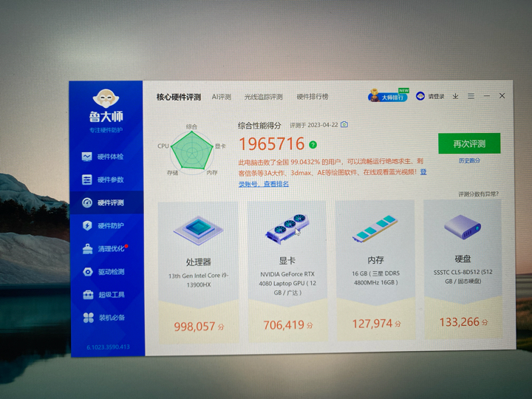Click 请登录 to sign in

click(436, 96)
